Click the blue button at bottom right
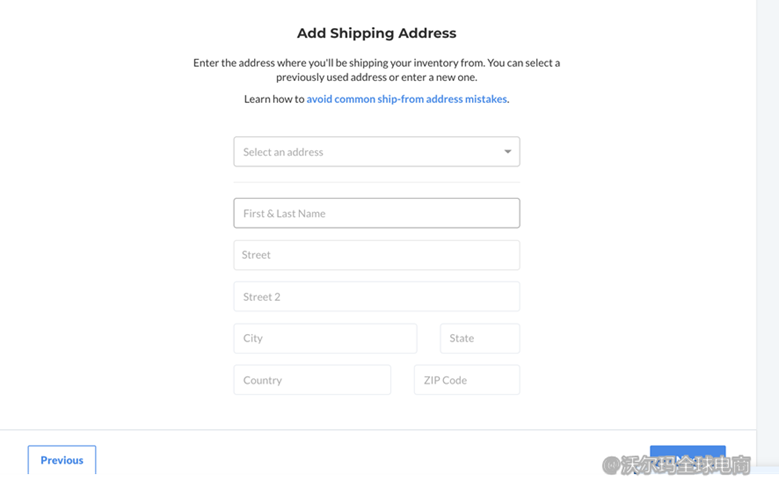This screenshot has width=779, height=482. pyautogui.click(x=687, y=453)
